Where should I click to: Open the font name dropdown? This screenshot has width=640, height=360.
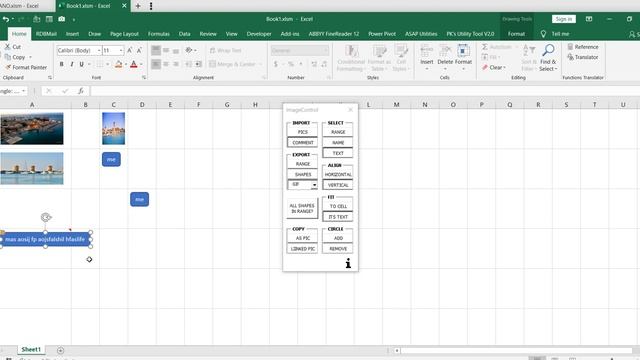coord(99,50)
